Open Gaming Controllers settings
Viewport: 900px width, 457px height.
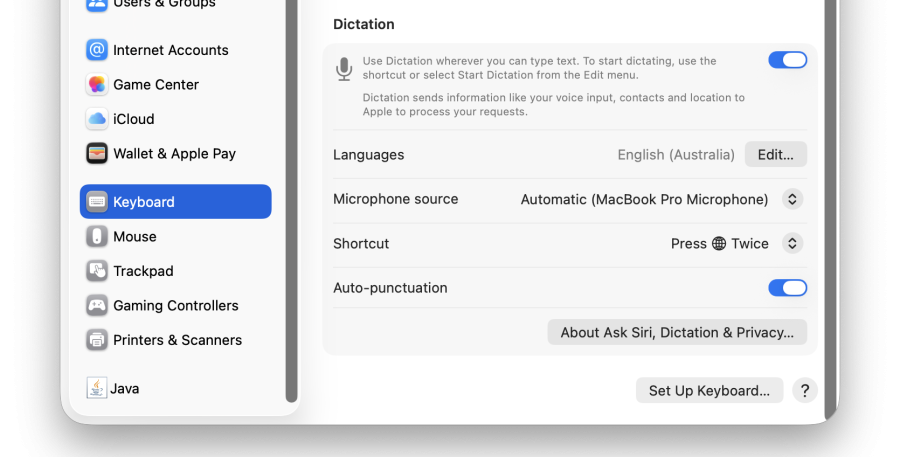point(176,305)
